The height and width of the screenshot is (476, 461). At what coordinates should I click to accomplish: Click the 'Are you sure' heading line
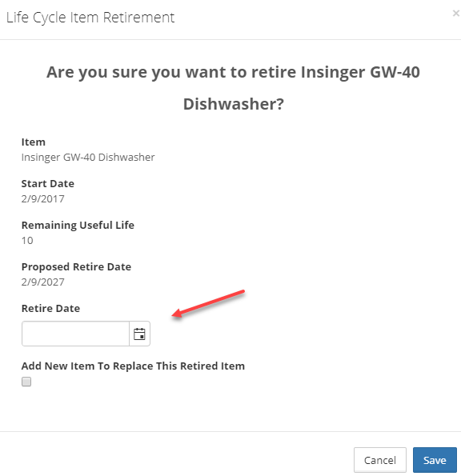[233, 72]
